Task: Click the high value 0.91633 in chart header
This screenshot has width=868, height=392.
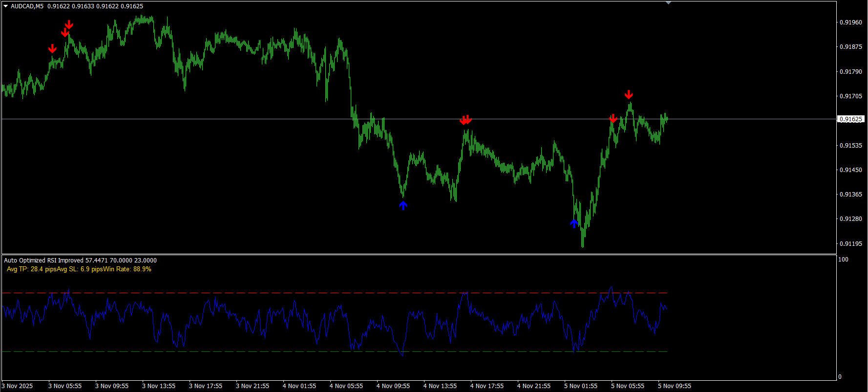Action: coord(83,6)
